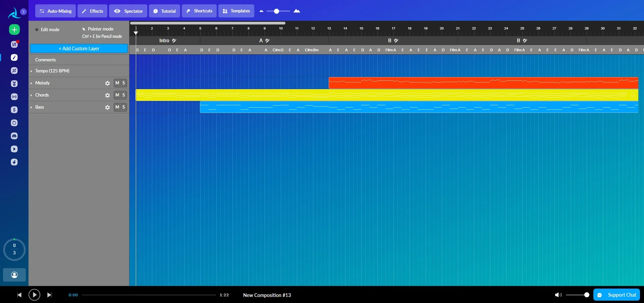Click the download app sidebar icon
This screenshot has width=644, height=303.
pos(14,162)
